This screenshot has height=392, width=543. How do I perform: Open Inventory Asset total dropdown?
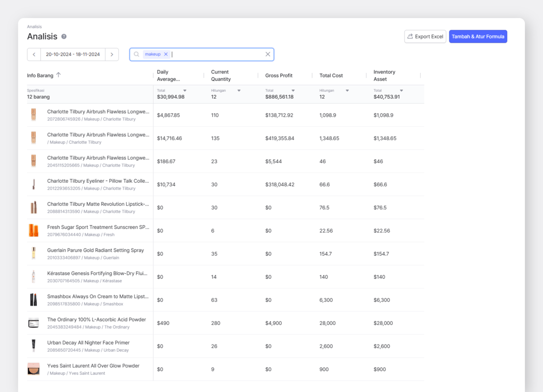pyautogui.click(x=401, y=91)
